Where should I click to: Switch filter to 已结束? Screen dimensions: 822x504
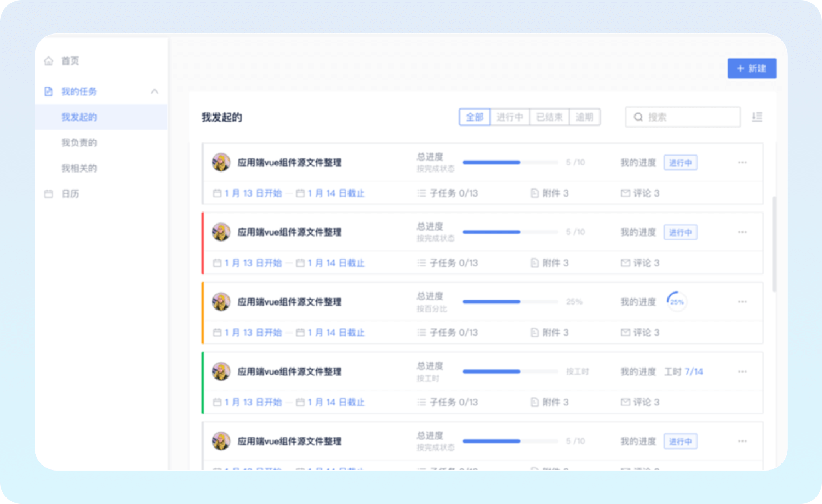click(x=549, y=117)
